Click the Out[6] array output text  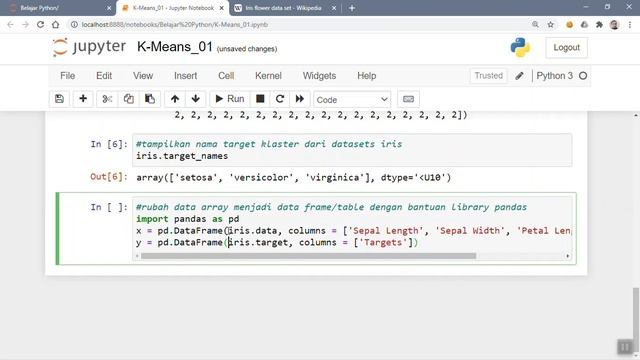[x=293, y=178]
